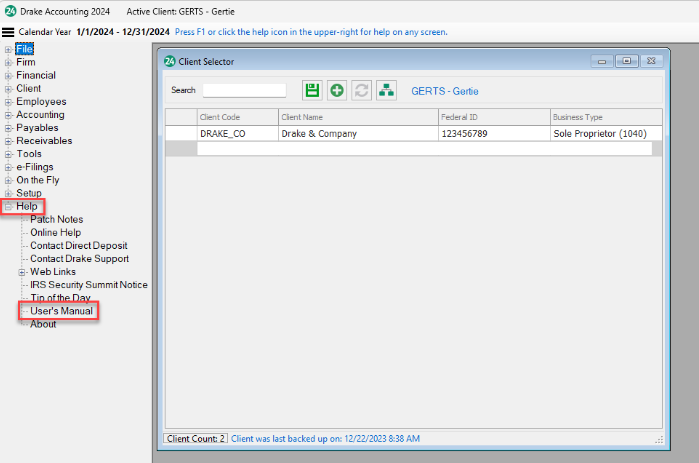Screen dimensions: 699x463
Task: Click the row selector of DRAKE_CO row
Action: click(181, 134)
